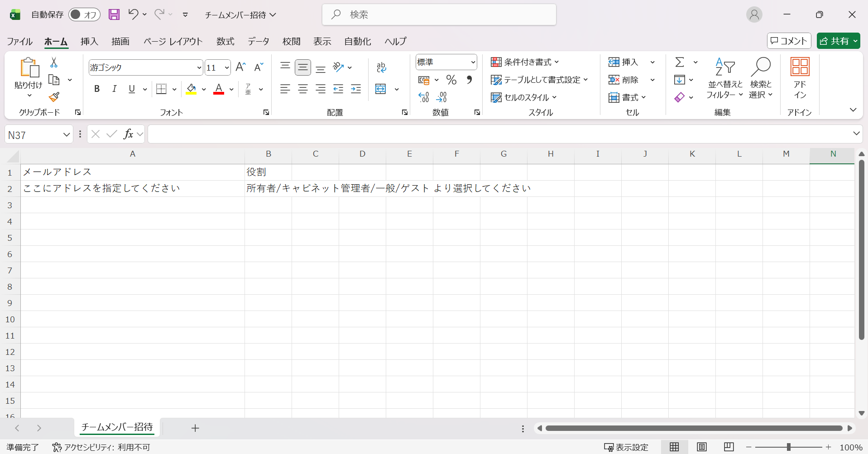Open the font color dropdown arrow
The image size is (868, 454).
click(x=232, y=89)
